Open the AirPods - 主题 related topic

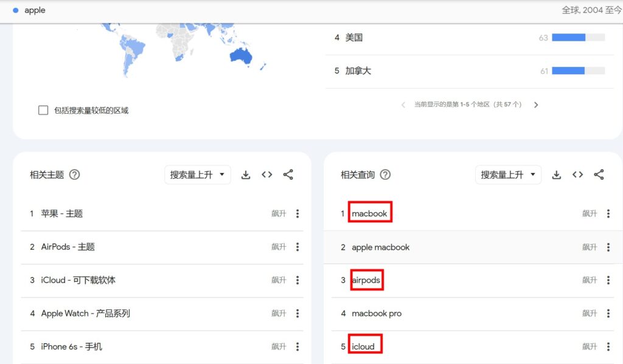tap(68, 247)
